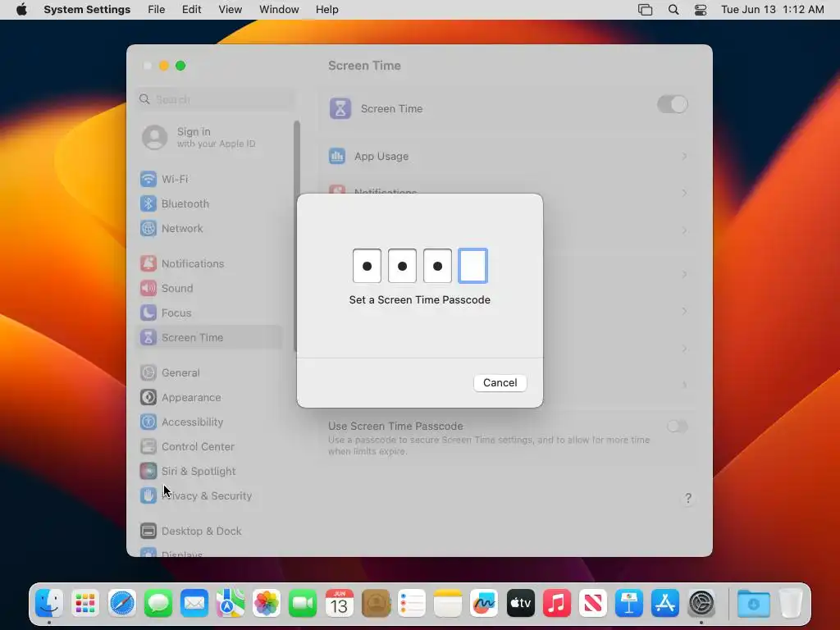Select the Bluetooth sidebar icon
The image size is (840, 630).
pyautogui.click(x=148, y=203)
